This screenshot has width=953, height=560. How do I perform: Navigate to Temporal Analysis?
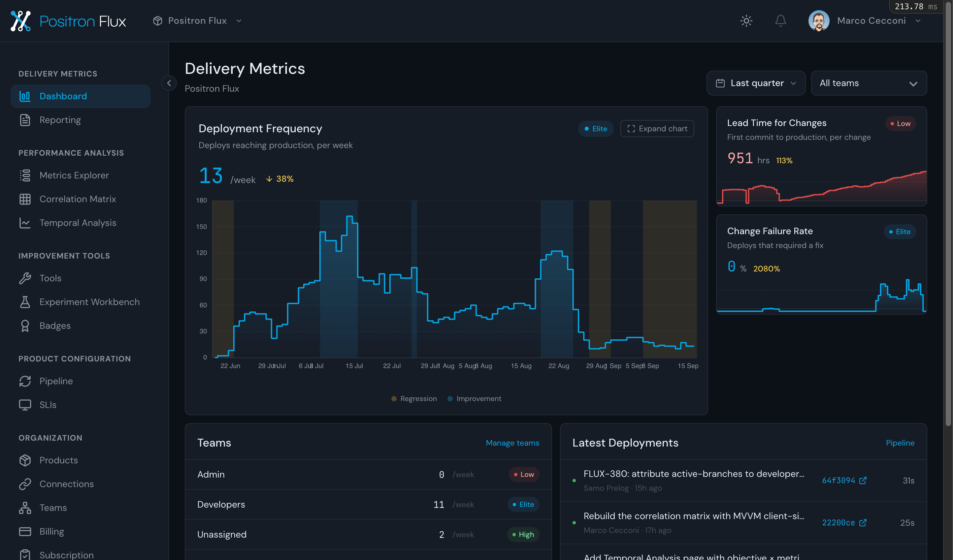(81, 223)
